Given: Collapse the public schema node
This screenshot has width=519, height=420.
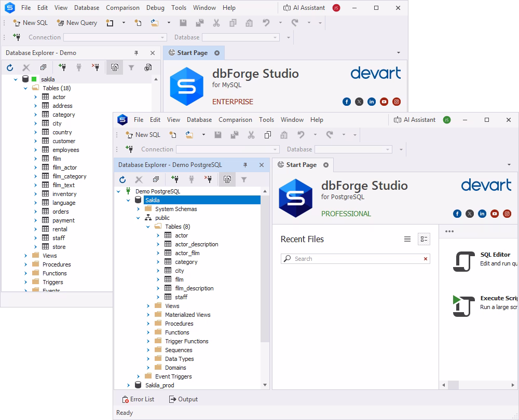Looking at the screenshot, I should tap(139, 218).
